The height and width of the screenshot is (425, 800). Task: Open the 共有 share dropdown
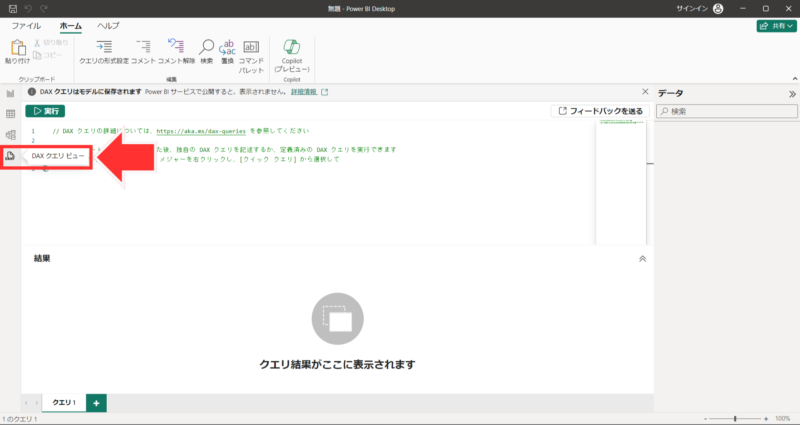(x=776, y=26)
